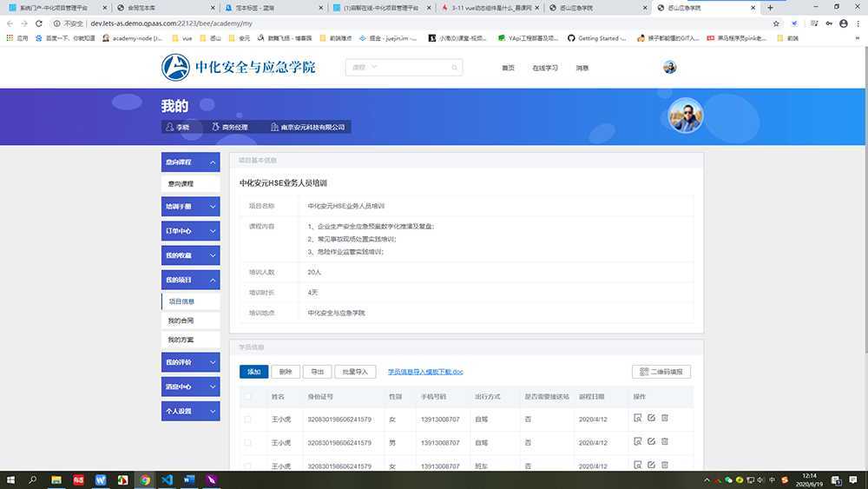Image resolution: width=868 pixels, height=489 pixels.
Task: Collapse the 我的项目 sidebar section
Action: [x=190, y=280]
